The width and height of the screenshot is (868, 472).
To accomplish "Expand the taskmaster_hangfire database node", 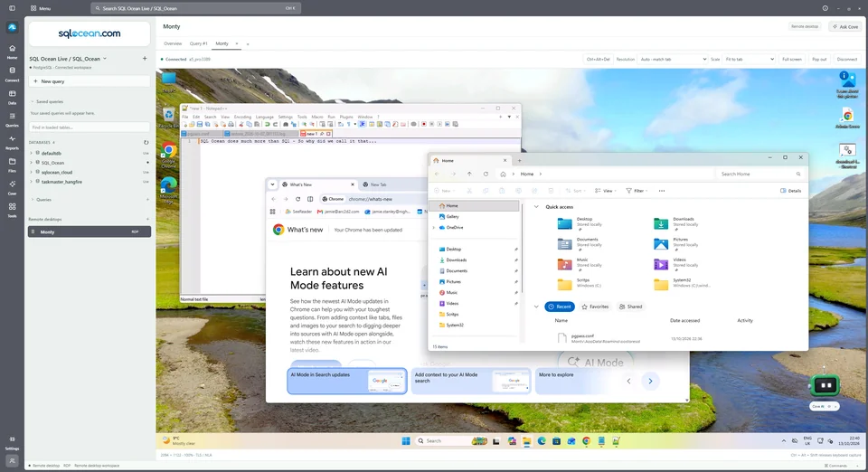I will [31, 182].
